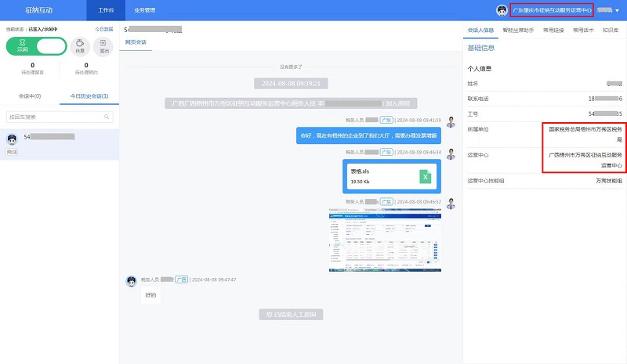Screen dimensions: 627x364
Task: Switch to the 业务管理 menu
Action: pyautogui.click(x=144, y=10)
